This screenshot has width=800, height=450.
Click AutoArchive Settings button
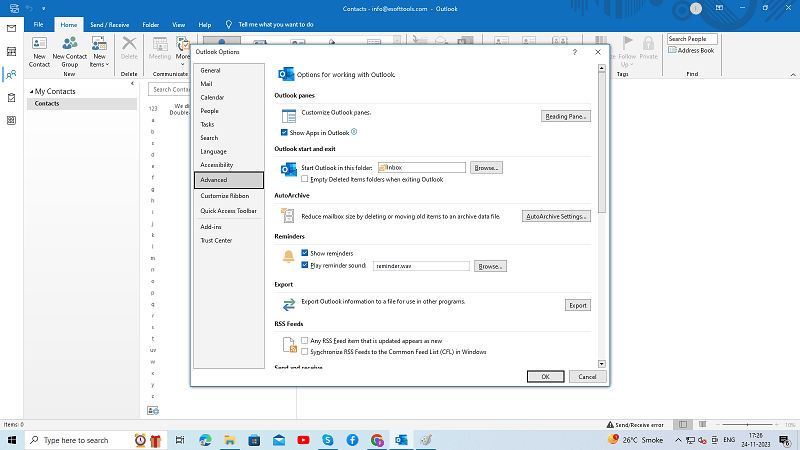point(556,216)
